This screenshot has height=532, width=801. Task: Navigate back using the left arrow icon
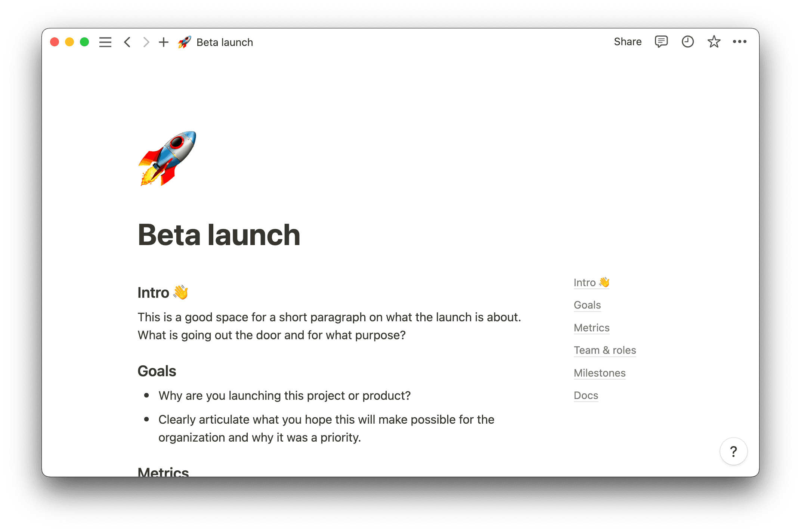click(127, 42)
